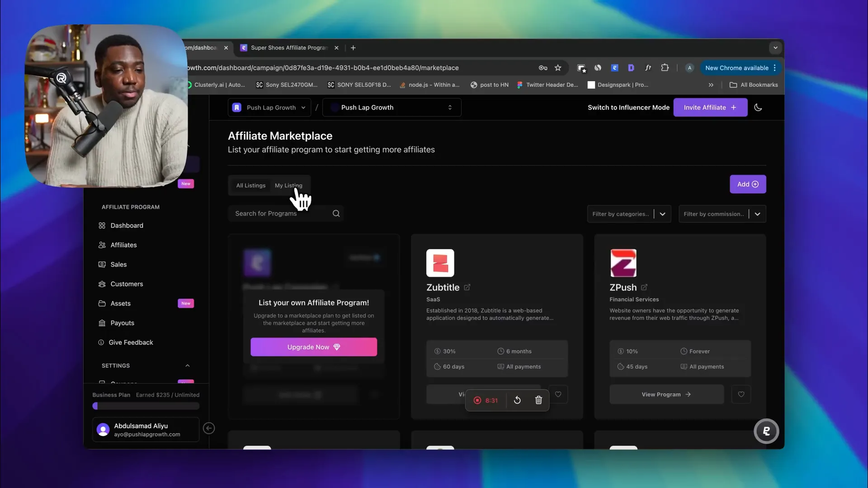This screenshot has width=868, height=488.
Task: Click the ZPush logo thumbnail
Action: click(623, 263)
